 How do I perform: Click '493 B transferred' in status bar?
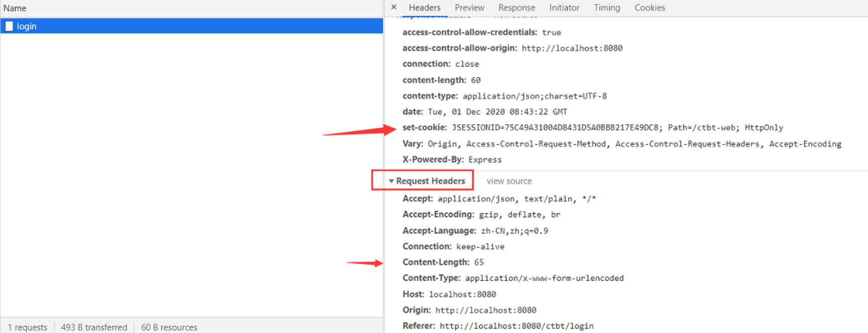(94, 327)
